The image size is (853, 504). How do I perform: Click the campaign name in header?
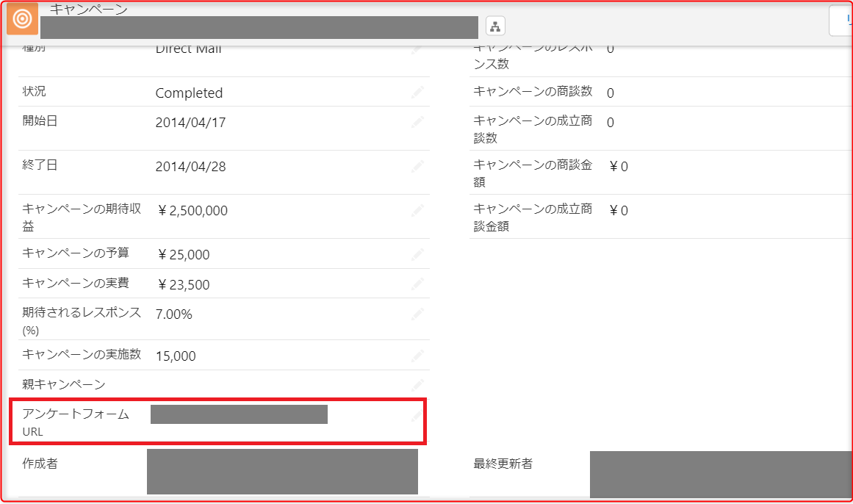(259, 28)
